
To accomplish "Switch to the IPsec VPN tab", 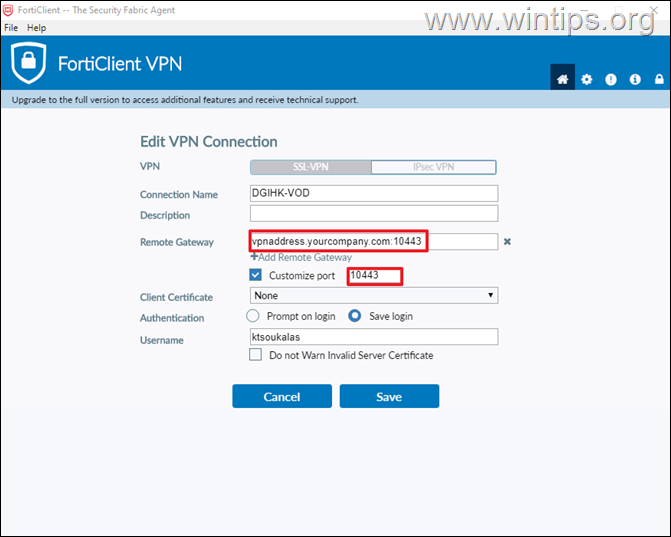I will (x=434, y=167).
